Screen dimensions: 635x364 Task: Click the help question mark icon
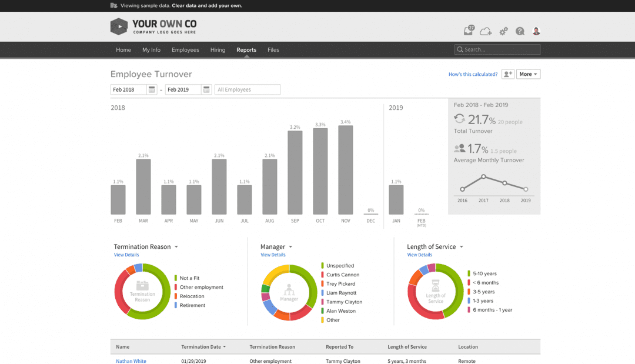click(x=520, y=30)
